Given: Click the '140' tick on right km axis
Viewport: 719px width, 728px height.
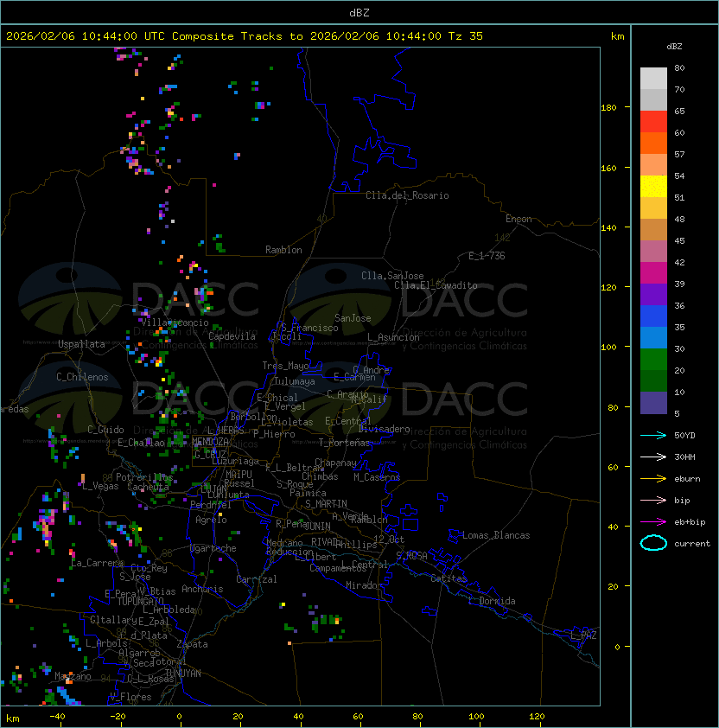Looking at the screenshot, I should [x=608, y=228].
